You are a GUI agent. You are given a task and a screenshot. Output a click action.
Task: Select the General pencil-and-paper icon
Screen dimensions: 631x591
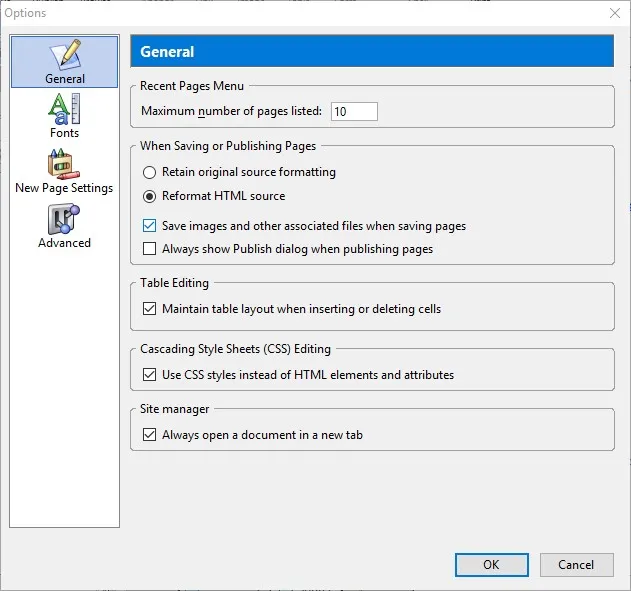click(x=65, y=54)
